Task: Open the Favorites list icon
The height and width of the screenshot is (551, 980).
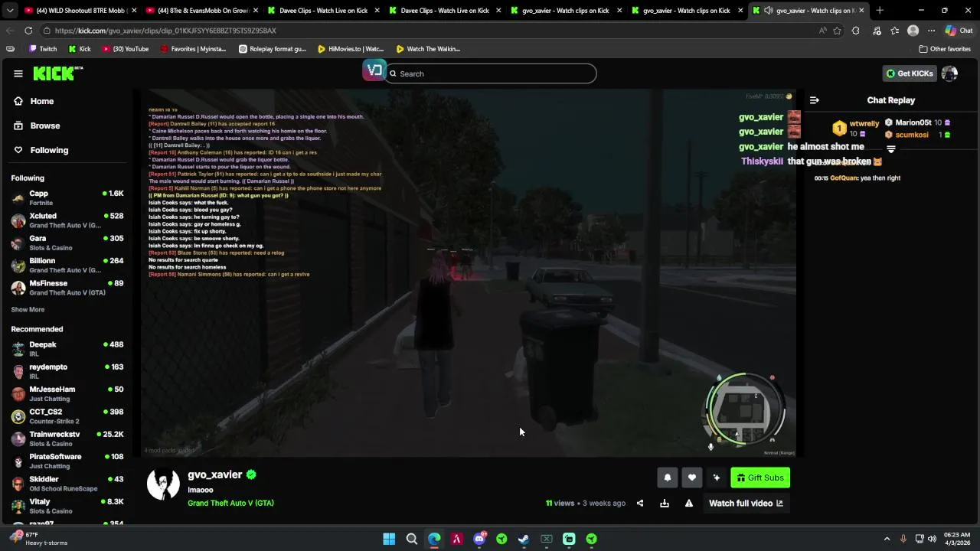Action: point(894,31)
